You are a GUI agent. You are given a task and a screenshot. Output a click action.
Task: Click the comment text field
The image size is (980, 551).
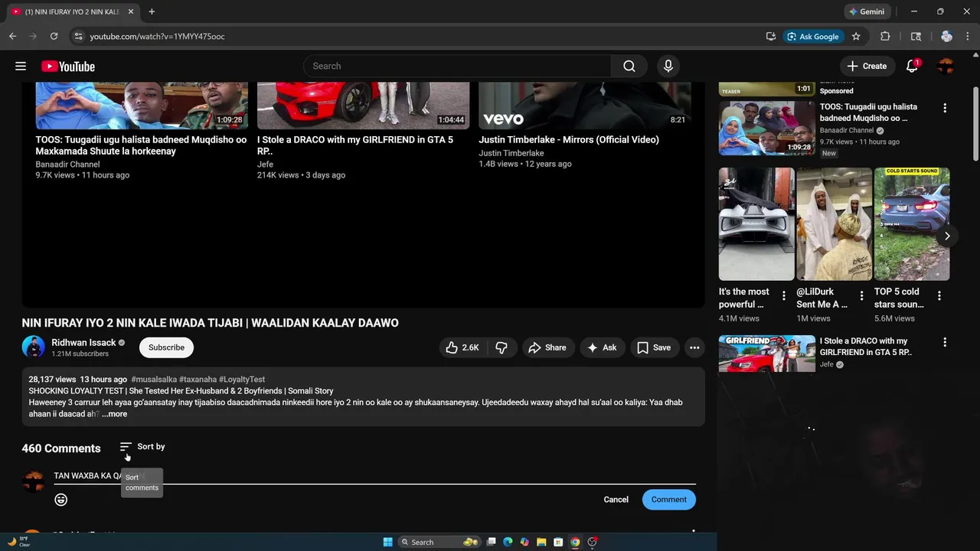click(374, 476)
